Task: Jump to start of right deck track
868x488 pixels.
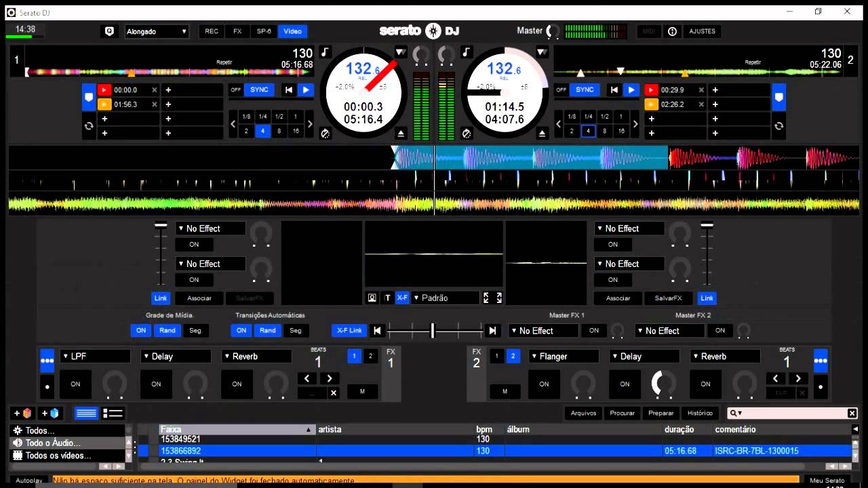Action: pyautogui.click(x=614, y=89)
